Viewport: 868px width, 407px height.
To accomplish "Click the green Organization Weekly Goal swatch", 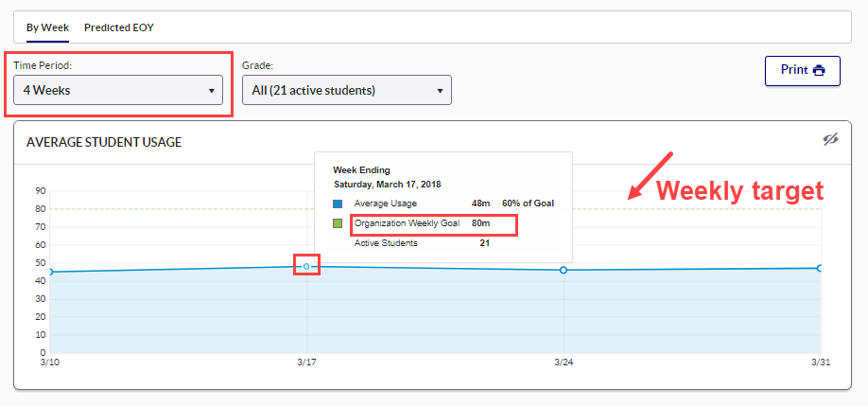I will [x=339, y=223].
